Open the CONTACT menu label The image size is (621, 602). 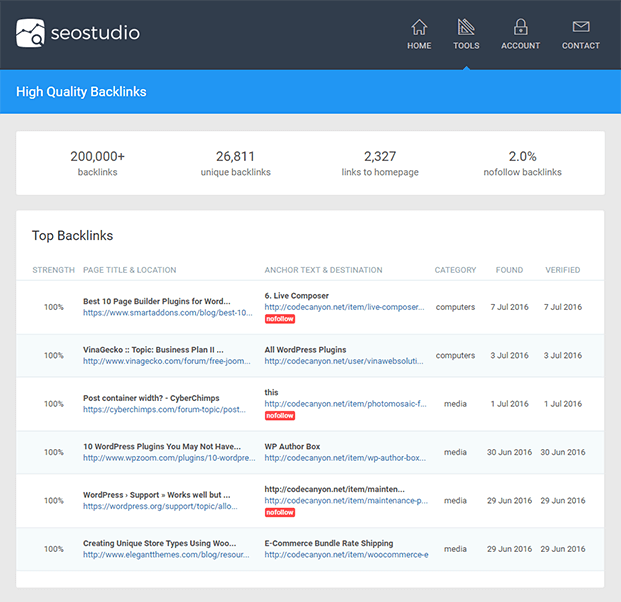pyautogui.click(x=581, y=46)
